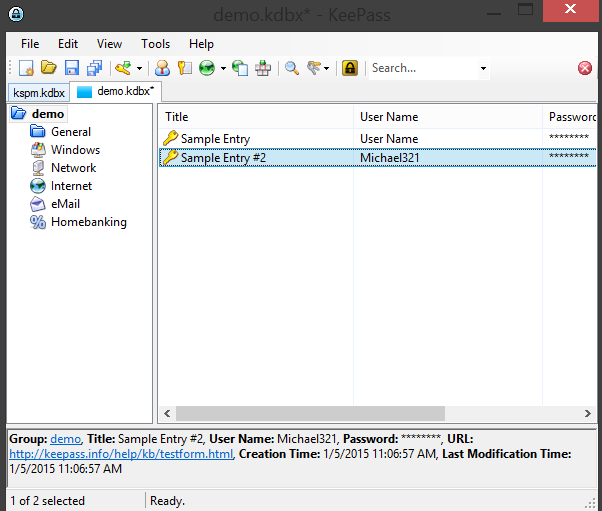Click the Michael321 user name cell
Viewport: 602px width, 511px height.
pyautogui.click(x=390, y=158)
